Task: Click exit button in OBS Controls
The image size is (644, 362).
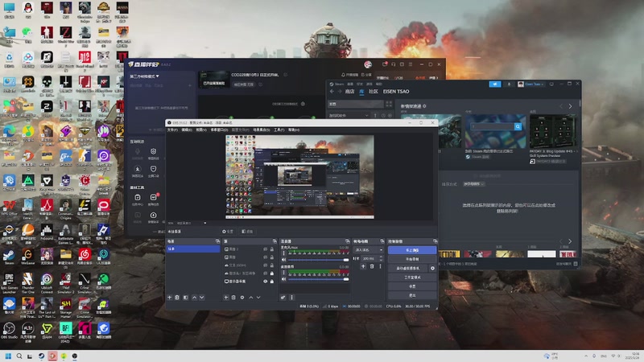Action: coord(412,295)
